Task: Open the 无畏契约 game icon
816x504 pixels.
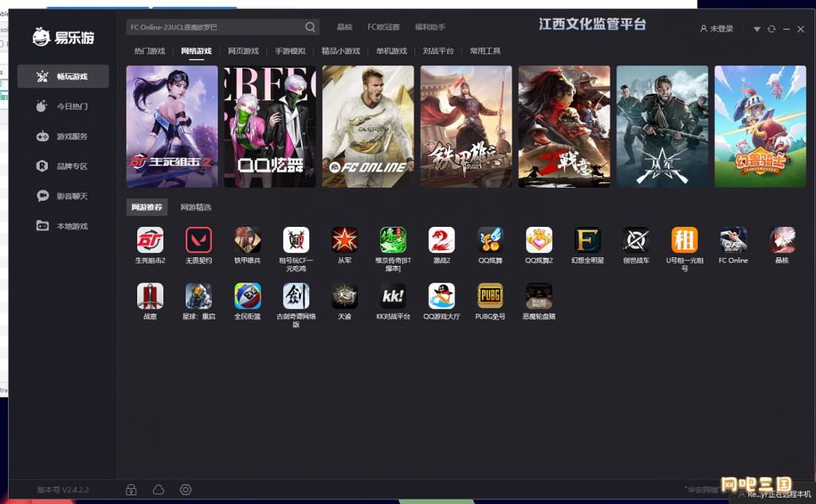Action: tap(198, 240)
